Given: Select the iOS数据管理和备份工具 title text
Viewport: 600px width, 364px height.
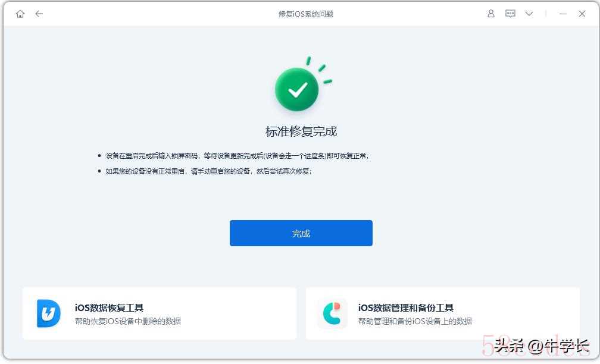Looking at the screenshot, I should click(405, 308).
